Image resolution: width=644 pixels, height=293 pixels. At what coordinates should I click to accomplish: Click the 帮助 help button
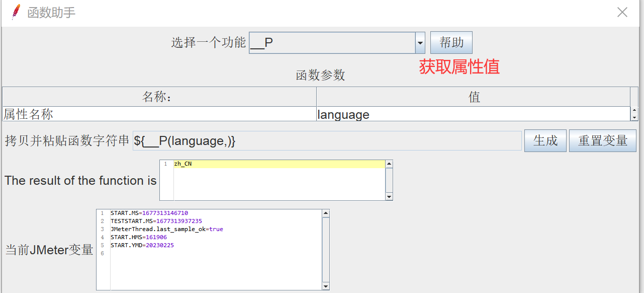point(451,43)
